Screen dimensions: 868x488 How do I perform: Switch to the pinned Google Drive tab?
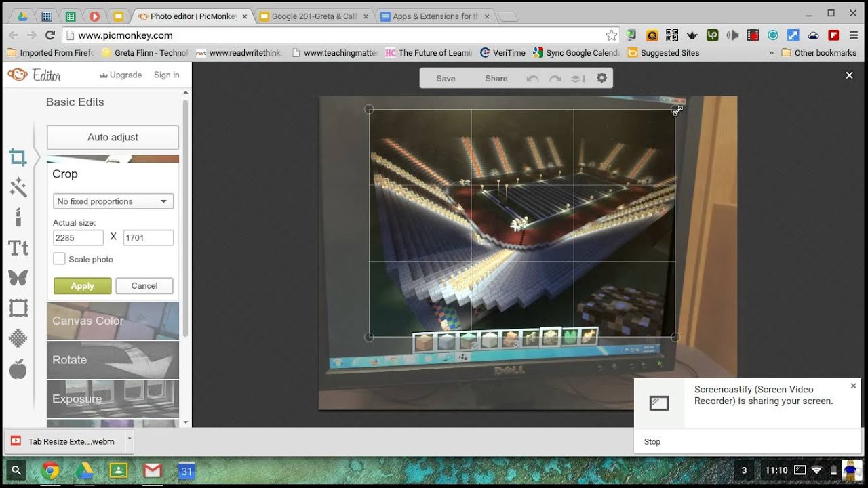[22, 16]
